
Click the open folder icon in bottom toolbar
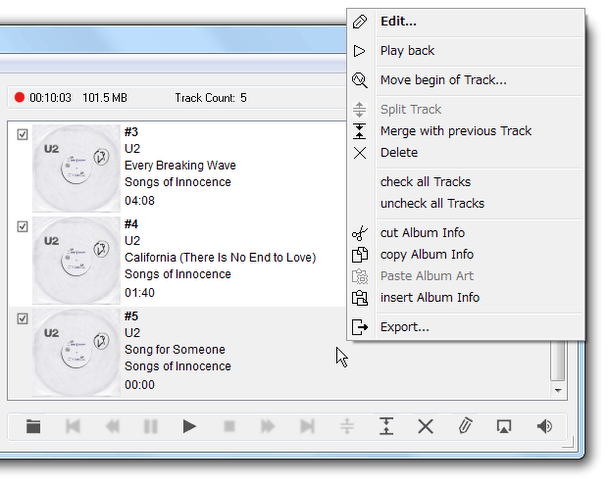33,427
